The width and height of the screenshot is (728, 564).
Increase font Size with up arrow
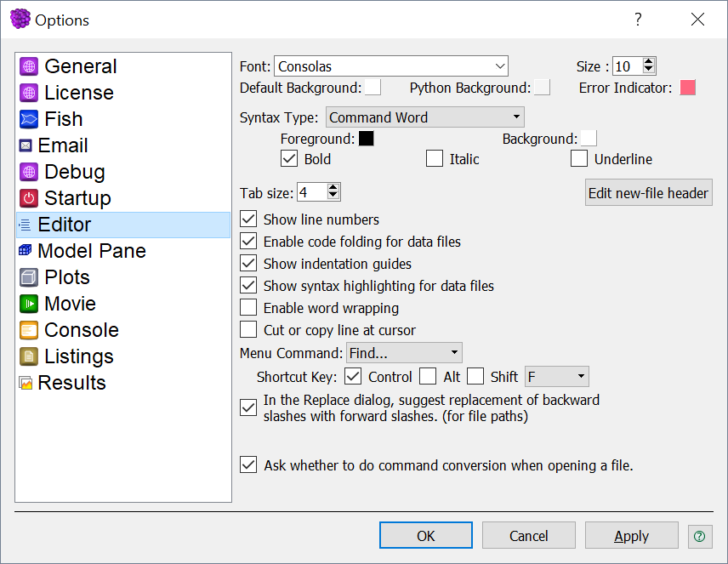tap(649, 61)
